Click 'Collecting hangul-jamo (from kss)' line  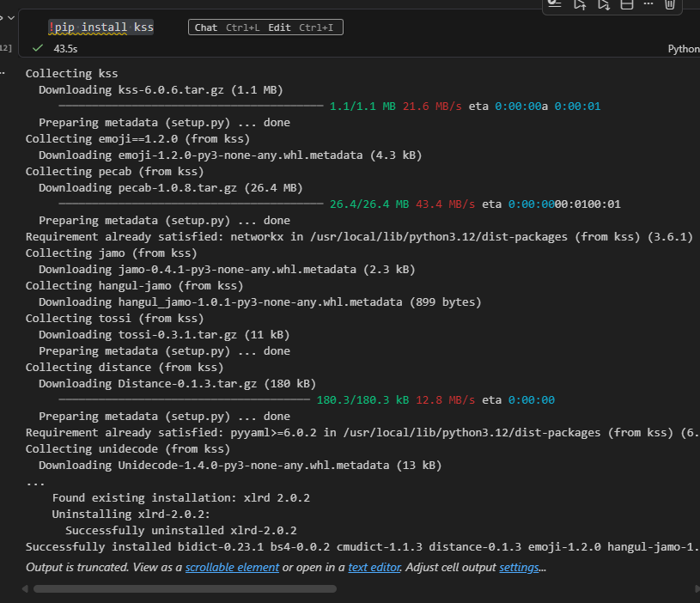[x=134, y=286]
